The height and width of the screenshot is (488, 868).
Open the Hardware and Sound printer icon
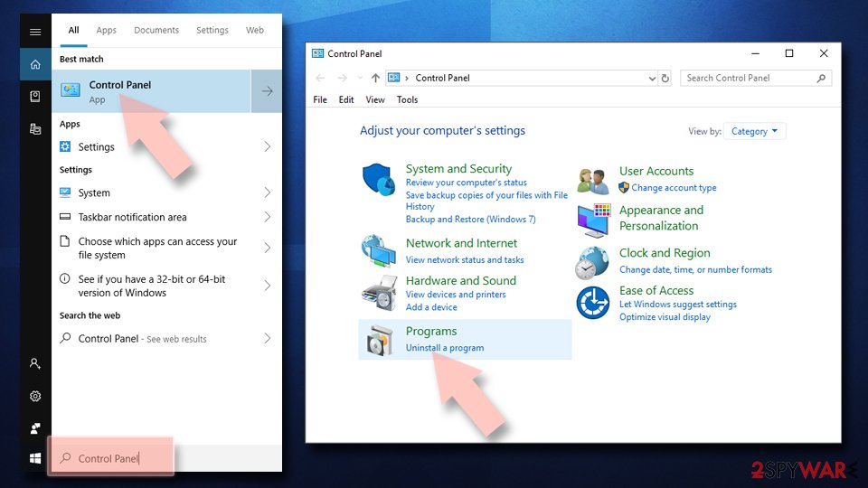pos(380,293)
